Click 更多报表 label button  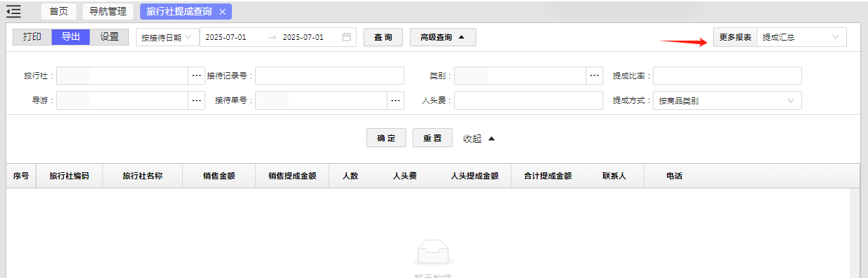coord(735,37)
